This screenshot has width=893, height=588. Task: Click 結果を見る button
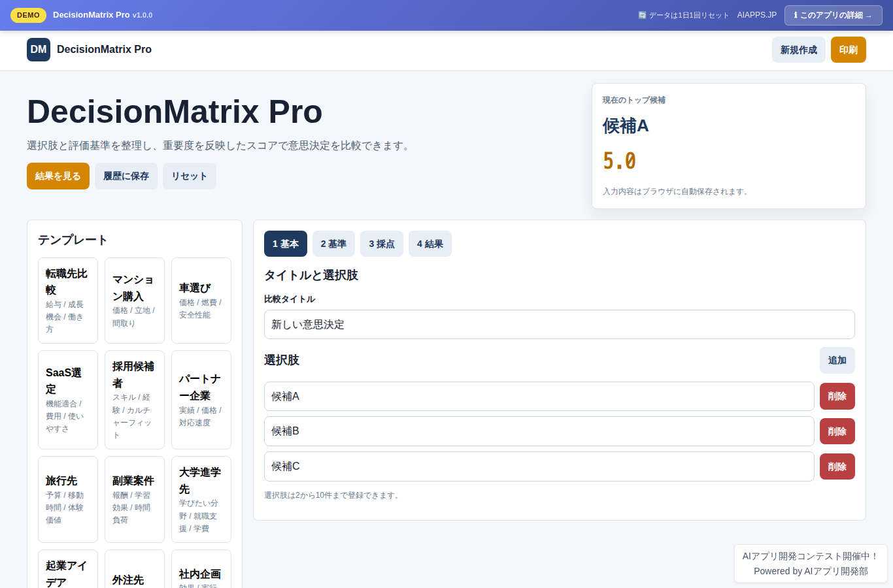pos(58,176)
